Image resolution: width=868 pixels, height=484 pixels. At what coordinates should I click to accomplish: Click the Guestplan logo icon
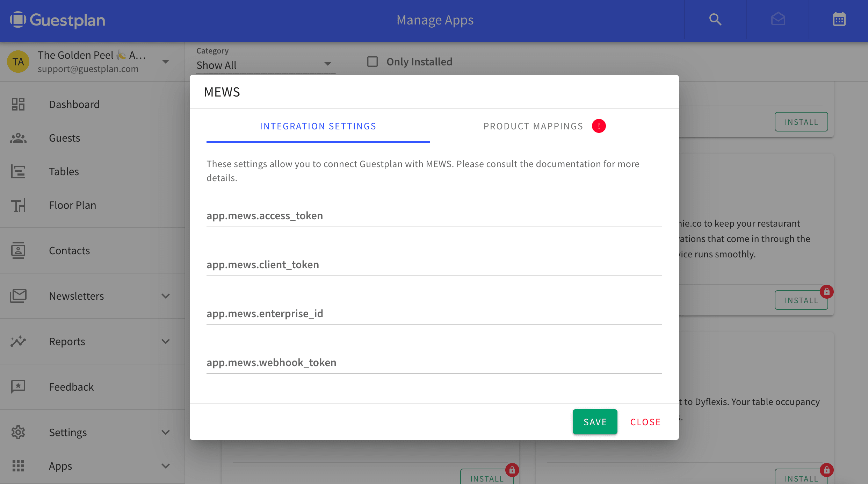point(18,20)
